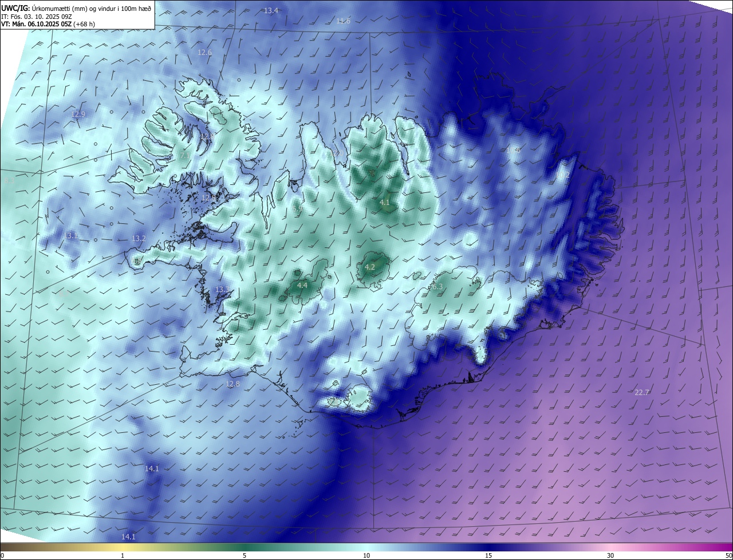Click the 13.4 value label on the map
The width and height of the screenshot is (733, 560).
(271, 11)
